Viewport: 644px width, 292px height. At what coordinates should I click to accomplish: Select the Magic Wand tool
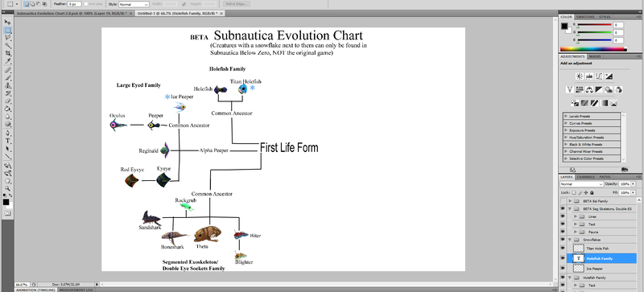point(8,46)
